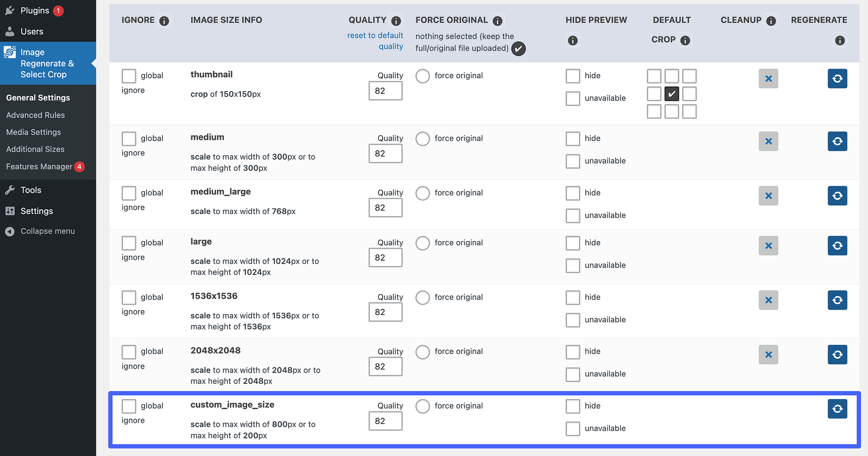
Task: Enable global ignore for the medium size
Action: pos(128,139)
